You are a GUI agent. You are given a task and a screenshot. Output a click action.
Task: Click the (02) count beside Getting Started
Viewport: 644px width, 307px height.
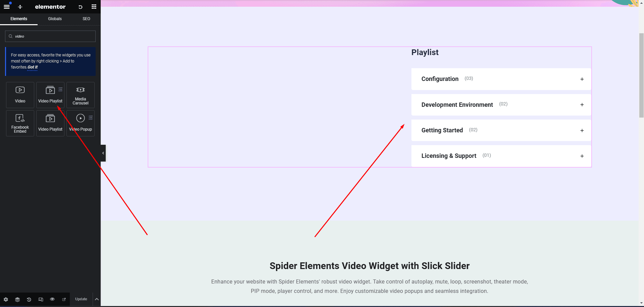coord(473,130)
